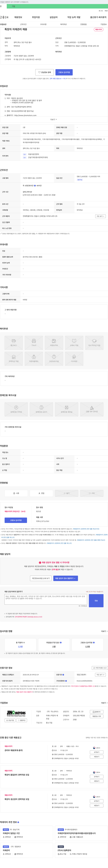Viewport: 108px width, 868px height.
Task: Click the 전송 submit button
Action: click(96, 600)
